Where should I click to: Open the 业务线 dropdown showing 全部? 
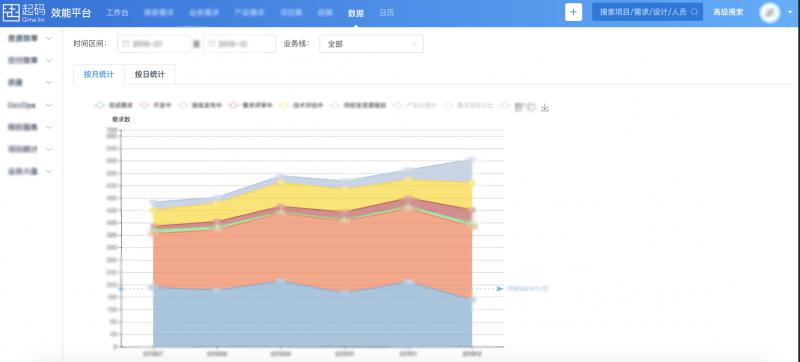coord(371,44)
